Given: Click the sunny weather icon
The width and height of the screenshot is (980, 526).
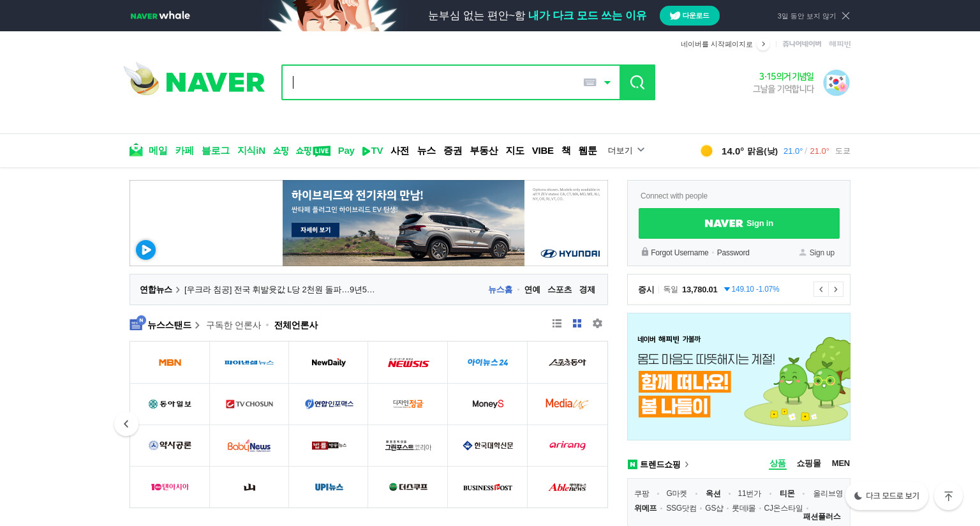Looking at the screenshot, I should pos(706,151).
